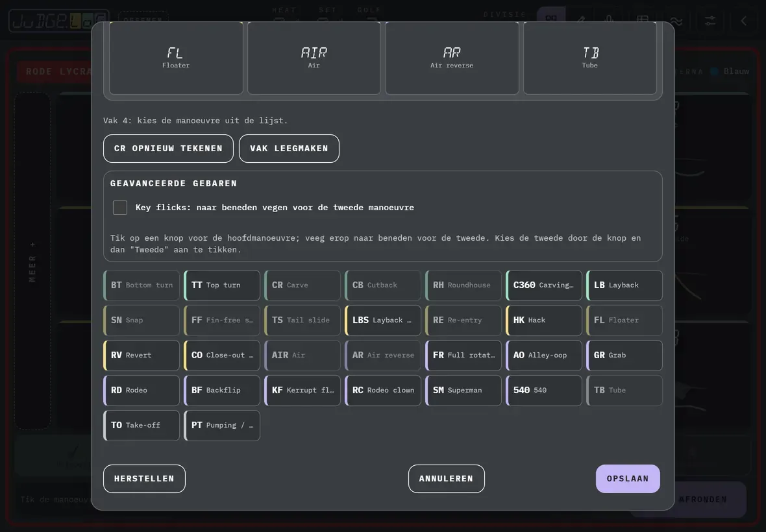Screen dimensions: 766x532
Task: Select the large AIR Air slot tile
Action: 314,58
